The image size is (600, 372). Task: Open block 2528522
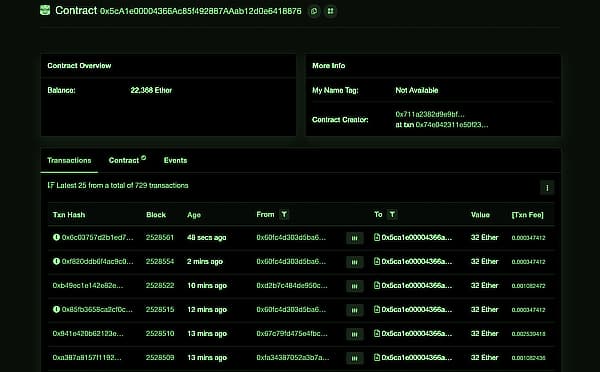(160, 286)
